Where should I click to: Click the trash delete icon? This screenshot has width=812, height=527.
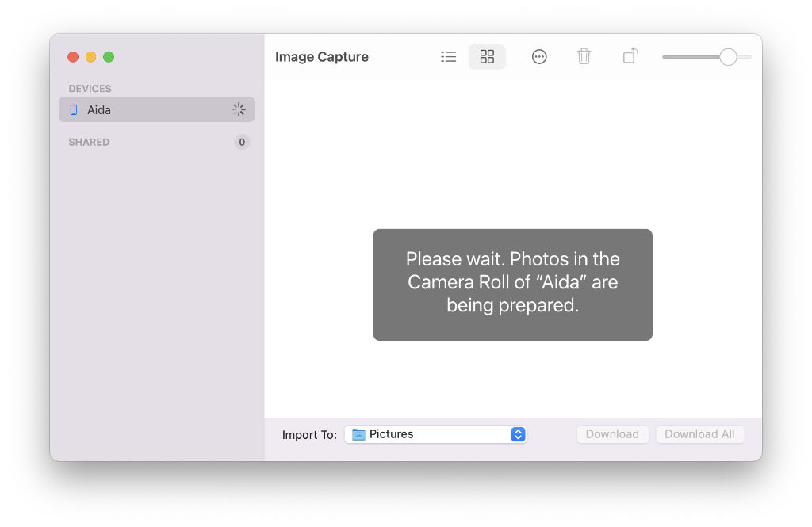pyautogui.click(x=584, y=56)
